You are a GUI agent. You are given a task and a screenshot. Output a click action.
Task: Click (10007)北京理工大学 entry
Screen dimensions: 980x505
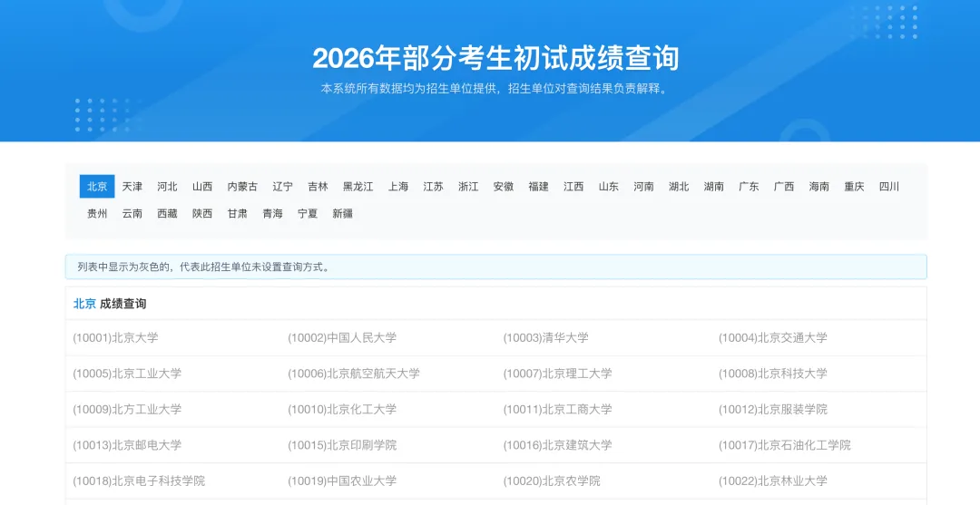coord(557,374)
